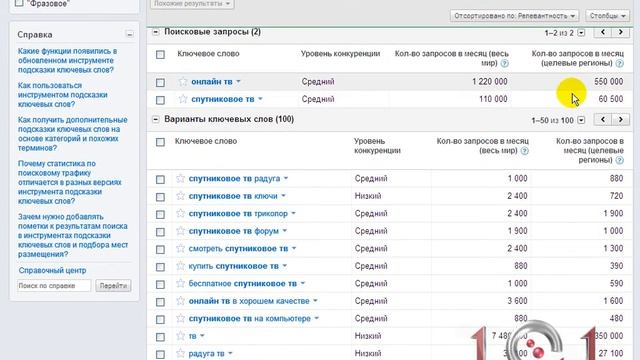This screenshot has width=640, height=360.
Task: Open dropdown arrow beside 'онлайн тв'
Action: point(238,82)
